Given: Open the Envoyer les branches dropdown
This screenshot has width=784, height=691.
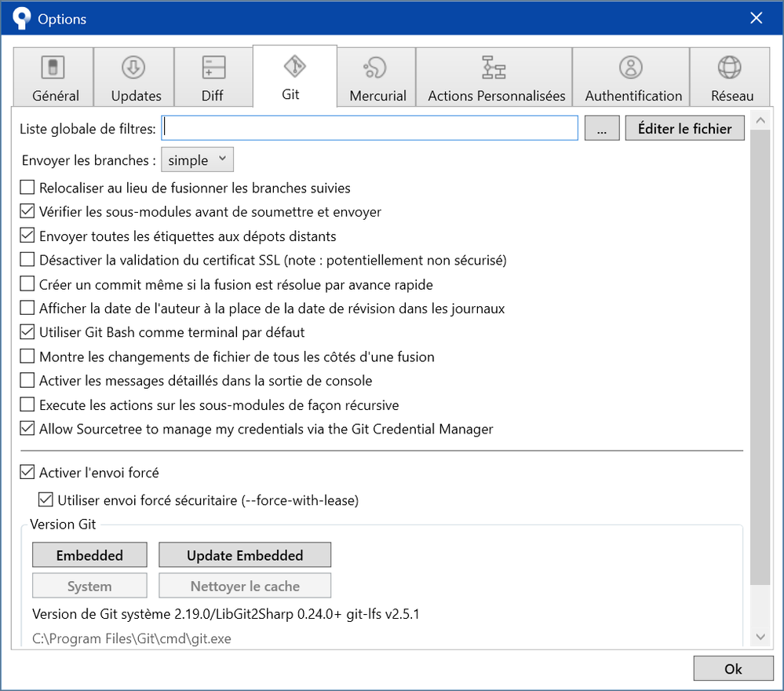Looking at the screenshot, I should [x=197, y=160].
